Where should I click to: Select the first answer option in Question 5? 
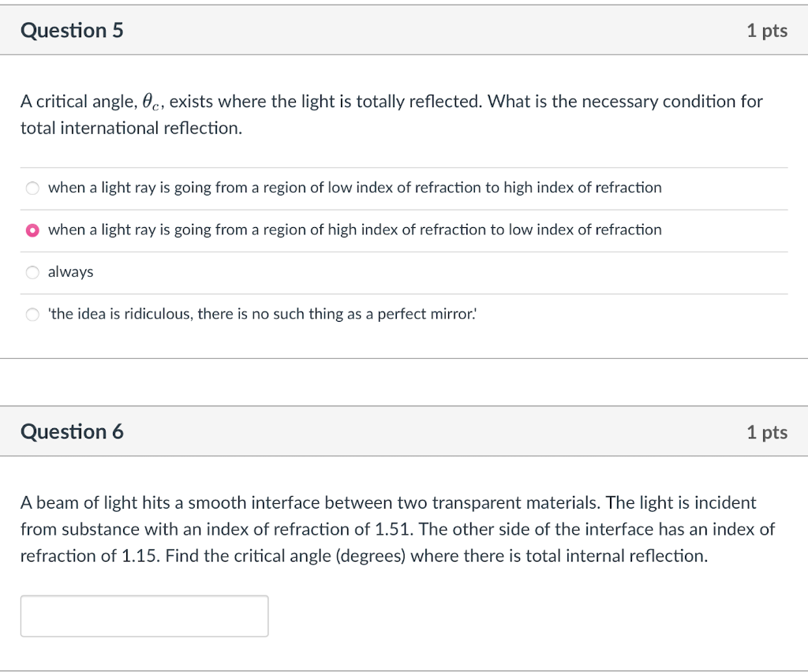pyautogui.click(x=32, y=188)
